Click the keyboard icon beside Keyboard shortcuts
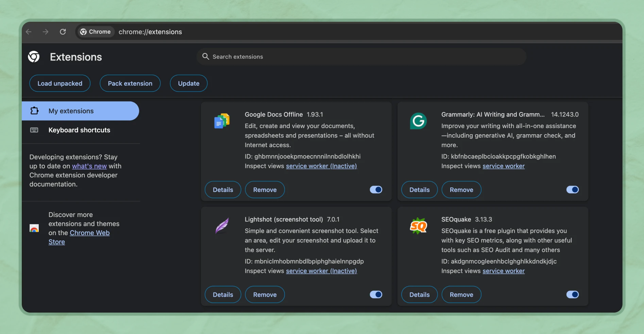 34,130
